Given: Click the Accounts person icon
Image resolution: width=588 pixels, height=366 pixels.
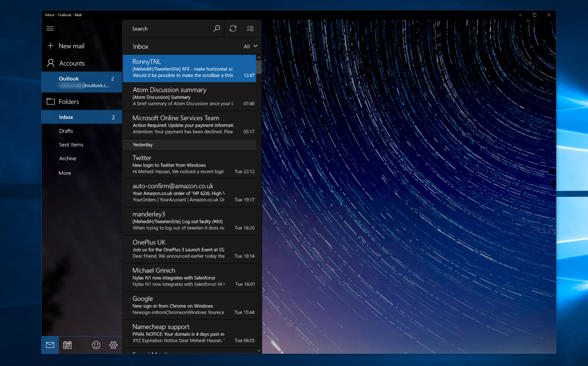Looking at the screenshot, I should tap(50, 63).
